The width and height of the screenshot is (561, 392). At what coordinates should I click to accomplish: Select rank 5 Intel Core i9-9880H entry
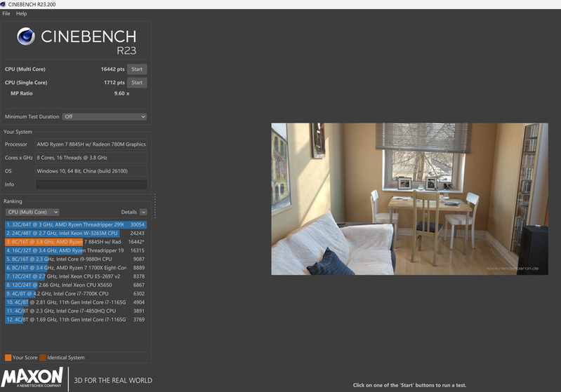pos(76,259)
